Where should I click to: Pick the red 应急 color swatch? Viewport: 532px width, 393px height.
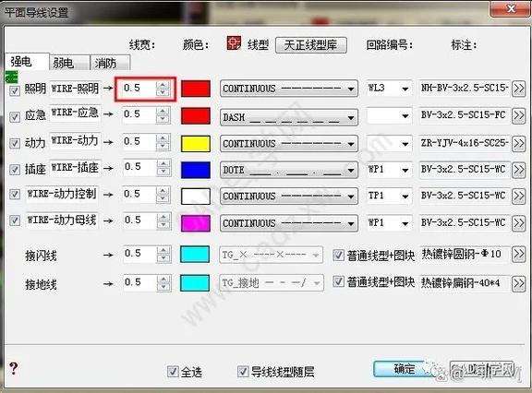(x=196, y=116)
